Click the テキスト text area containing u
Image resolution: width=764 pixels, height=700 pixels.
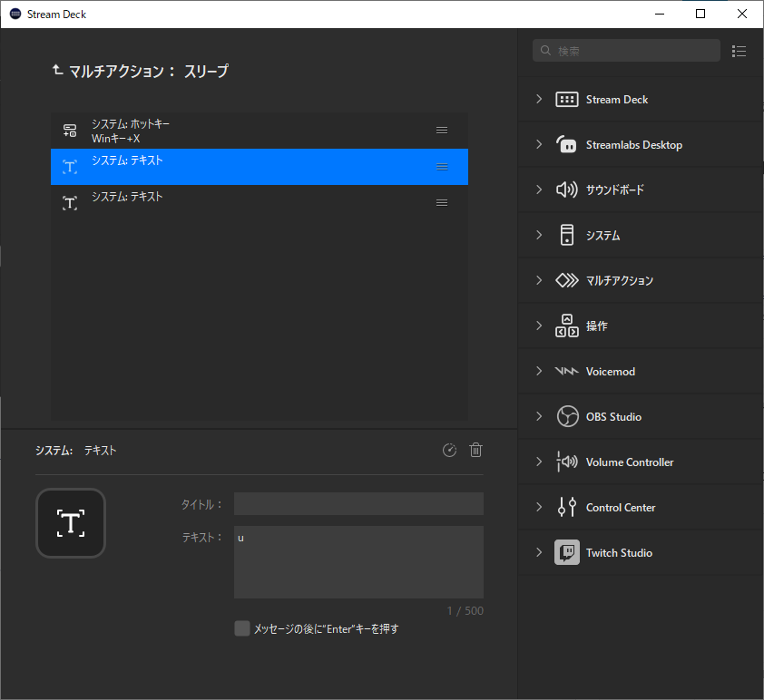(x=358, y=562)
